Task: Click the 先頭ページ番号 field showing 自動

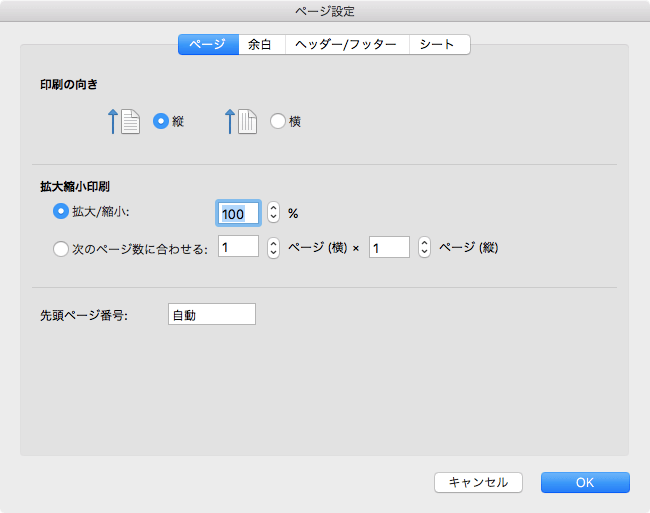Action: 212,315
